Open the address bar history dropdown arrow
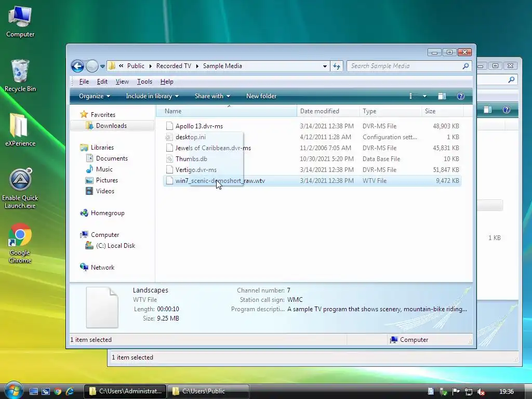This screenshot has width=532, height=399. pyautogui.click(x=325, y=66)
